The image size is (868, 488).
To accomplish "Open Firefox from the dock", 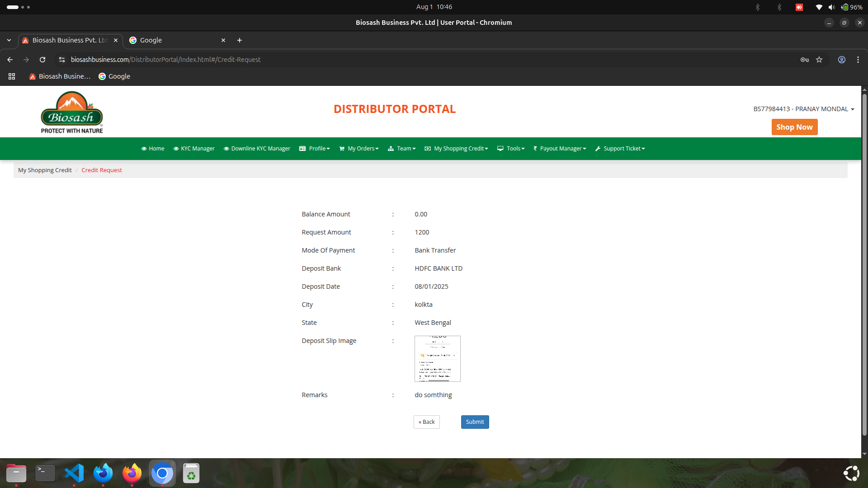I will coord(132,473).
